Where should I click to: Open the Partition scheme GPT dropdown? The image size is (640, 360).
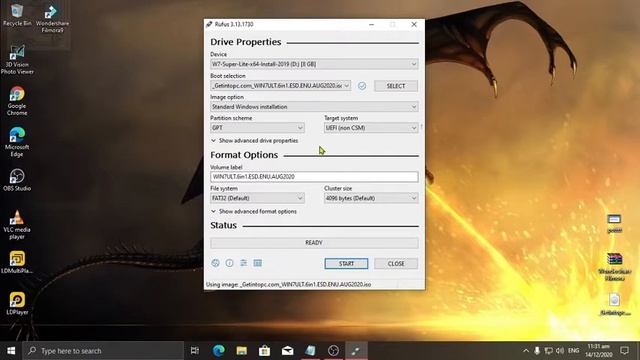click(x=257, y=128)
